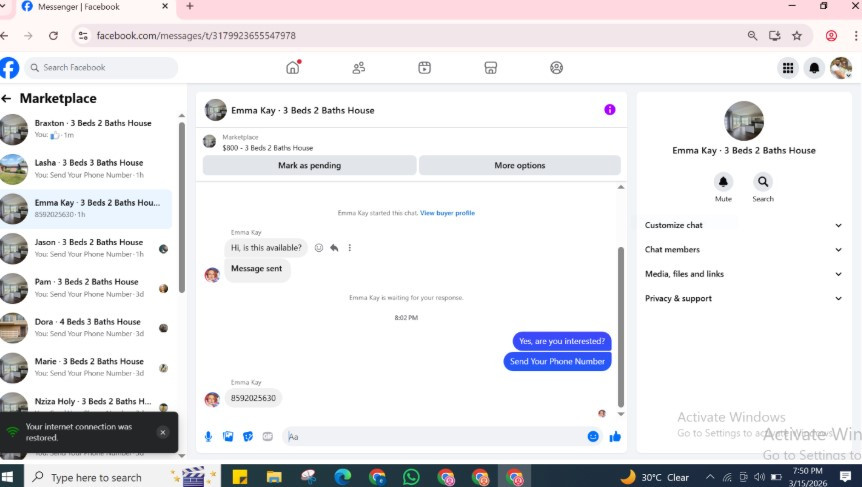Screen dimensions: 862x487
Task: Choose a sticker from the composer
Action: pos(248,436)
